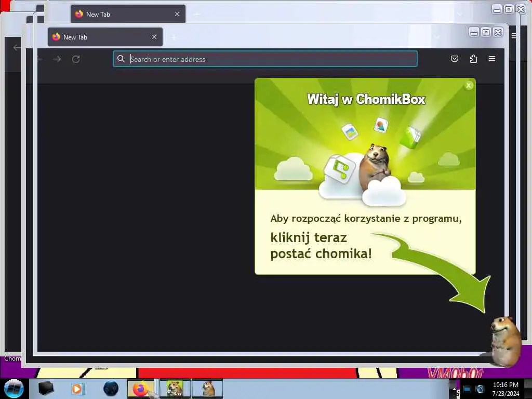The image size is (532, 399).
Task: Focus the 'Search or enter address' bar
Action: (265, 59)
